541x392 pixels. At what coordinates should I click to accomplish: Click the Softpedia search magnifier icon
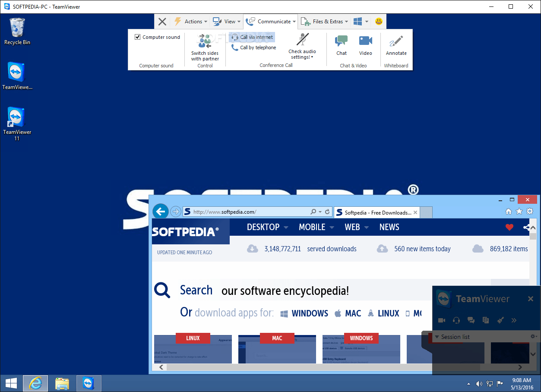tap(162, 290)
